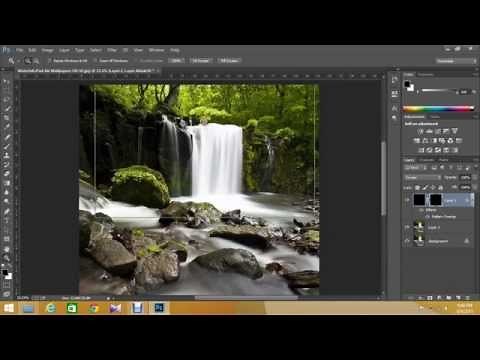Viewport: 480px width, 360px height.
Task: Click the canvas vertical scrollbar
Action: [383, 178]
